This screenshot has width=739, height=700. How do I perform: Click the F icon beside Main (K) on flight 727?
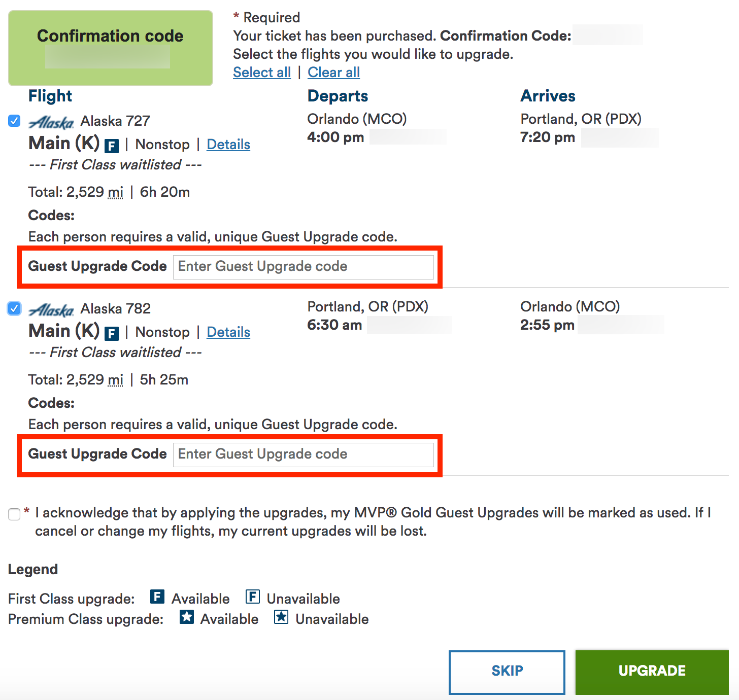tap(111, 145)
